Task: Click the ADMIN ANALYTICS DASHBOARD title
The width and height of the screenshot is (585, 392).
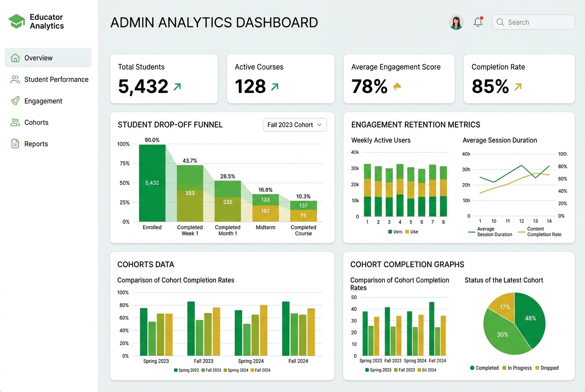Action: [214, 22]
